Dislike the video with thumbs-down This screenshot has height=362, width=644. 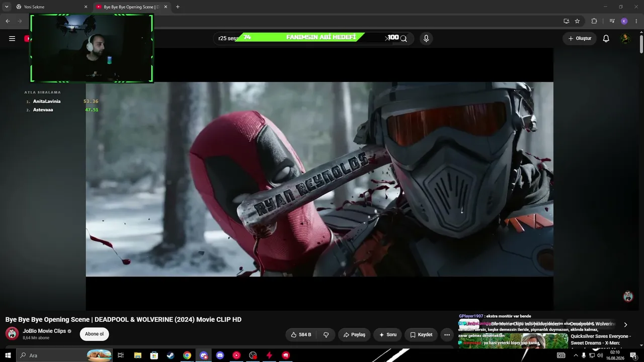pos(326,335)
